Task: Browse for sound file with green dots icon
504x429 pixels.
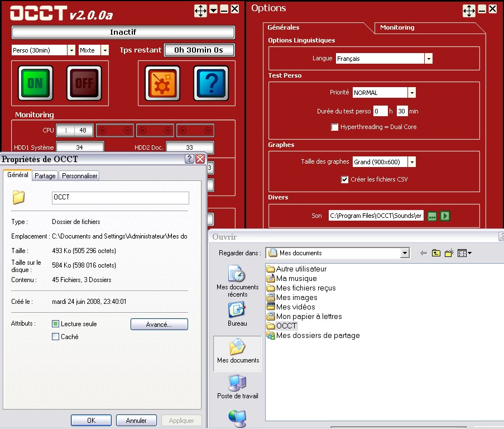Action: pos(433,216)
